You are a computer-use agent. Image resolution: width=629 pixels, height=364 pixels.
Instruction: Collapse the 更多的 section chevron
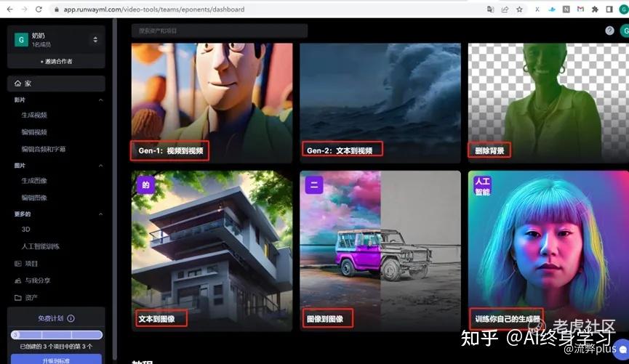pos(100,214)
